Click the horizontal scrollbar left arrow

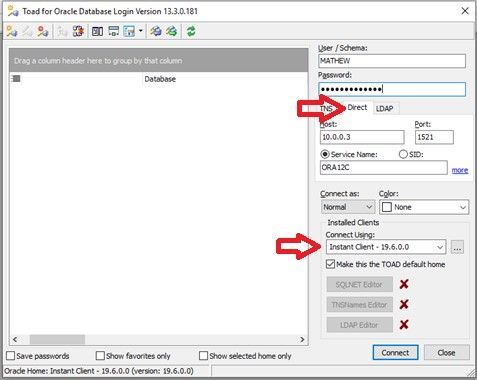(15, 340)
